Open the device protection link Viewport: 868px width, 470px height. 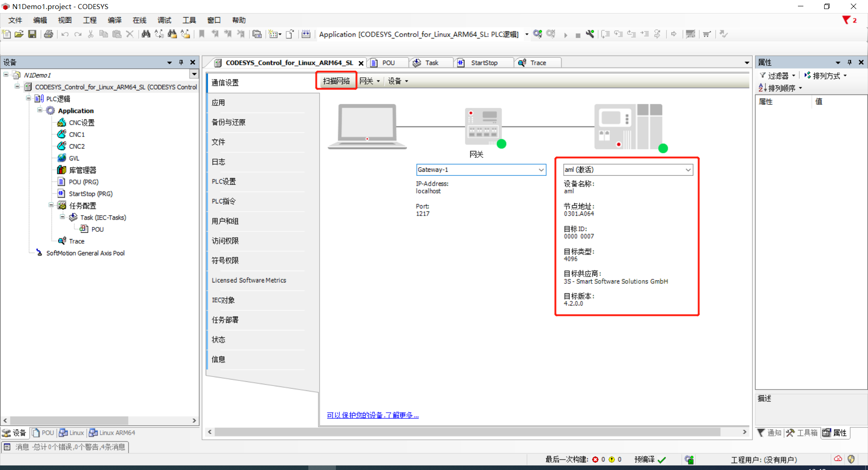[x=372, y=415]
